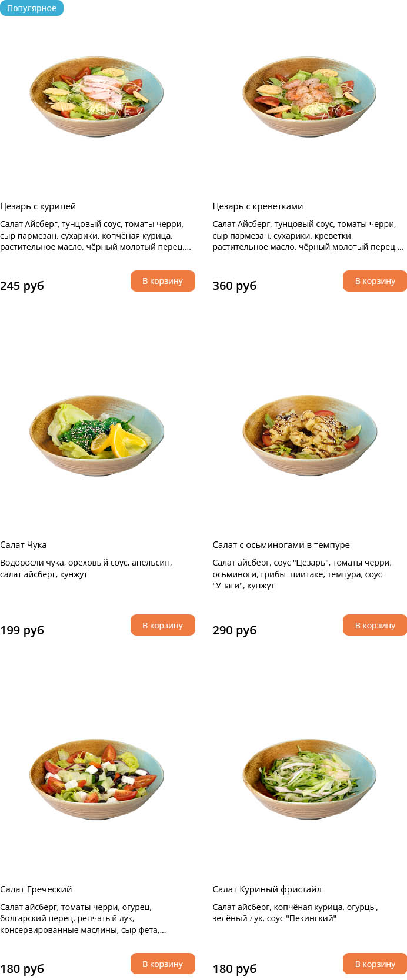Open the Салат Куриный фристайл title
Viewport: 407px width, 980px height.
(267, 889)
